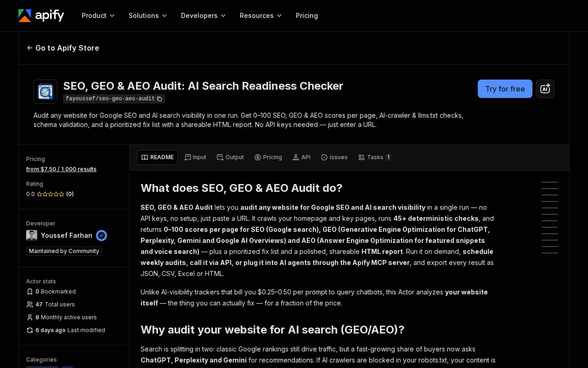The height and width of the screenshot is (368, 588).
Task: Open the 'from $7.50 / 1,000 results' pricing link
Action: coord(61,169)
